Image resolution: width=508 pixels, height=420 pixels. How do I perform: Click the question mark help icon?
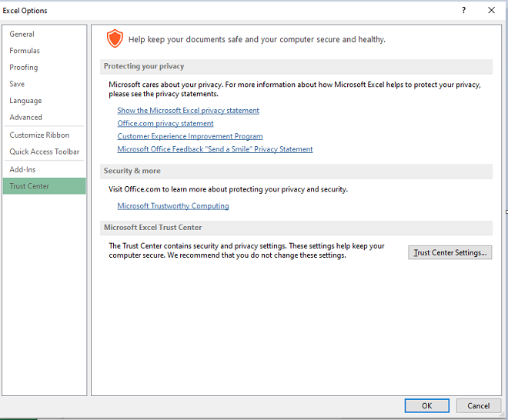463,10
